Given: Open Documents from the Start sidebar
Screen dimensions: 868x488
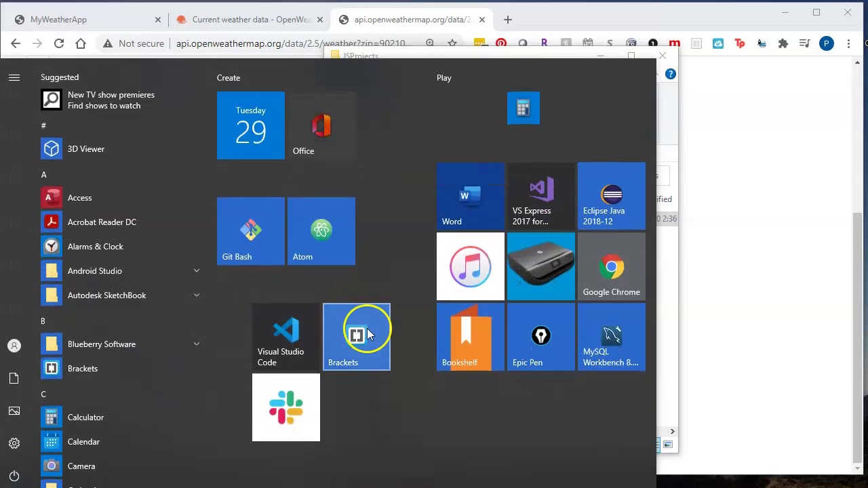Looking at the screenshot, I should coord(14,378).
